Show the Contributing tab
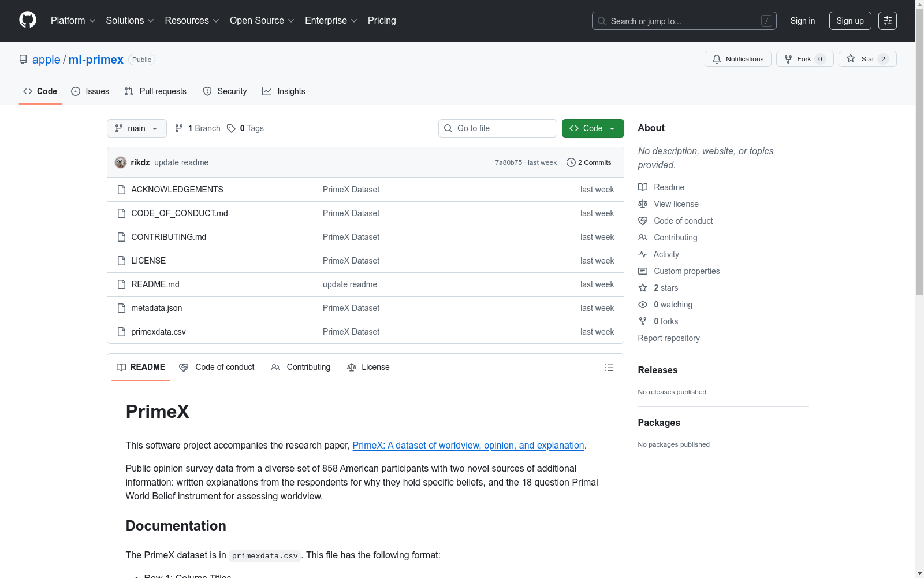The height and width of the screenshot is (578, 924). point(300,367)
